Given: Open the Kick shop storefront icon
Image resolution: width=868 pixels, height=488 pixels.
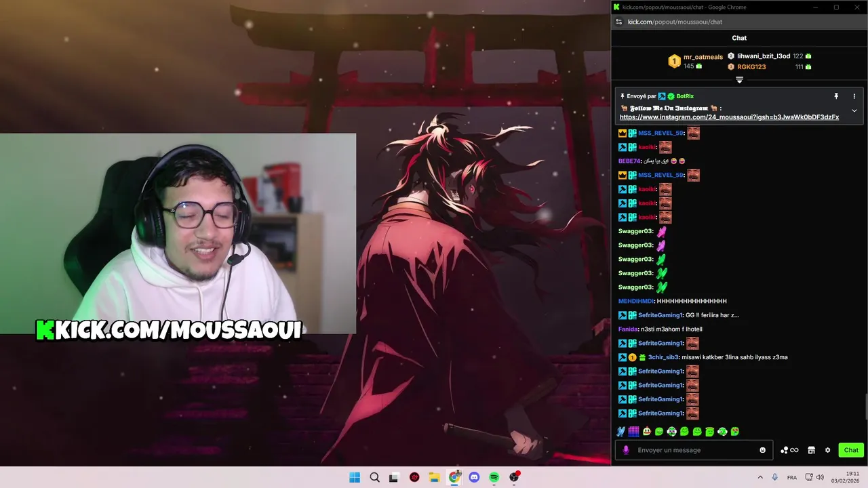Looking at the screenshot, I should click(x=811, y=450).
